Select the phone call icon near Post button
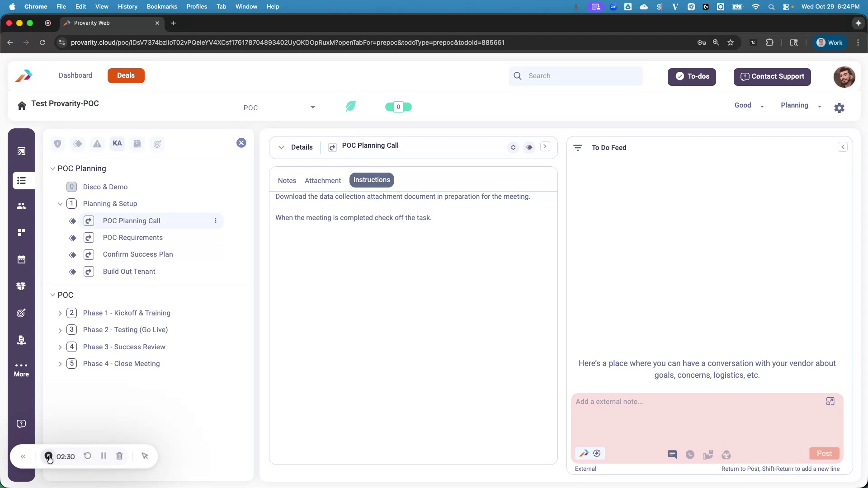868x488 pixels. 690,455
